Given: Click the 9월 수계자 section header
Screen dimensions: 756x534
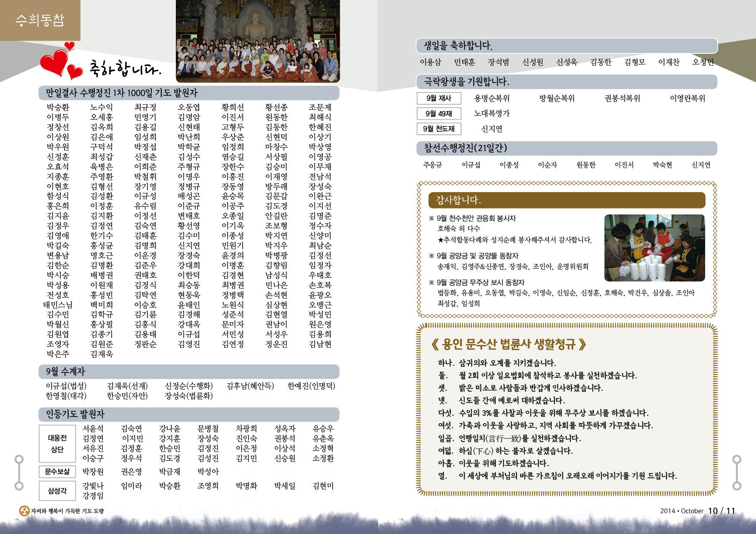Looking at the screenshot, I should [x=189, y=371].
